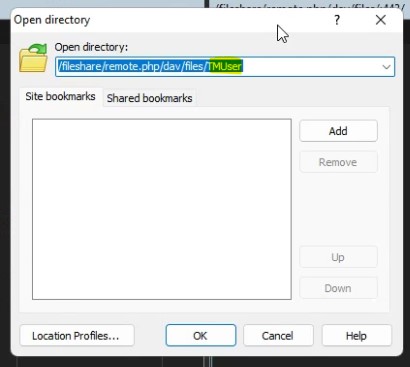Move bookmark with the Down button
Screen dimensions: 410x367
click(338, 288)
